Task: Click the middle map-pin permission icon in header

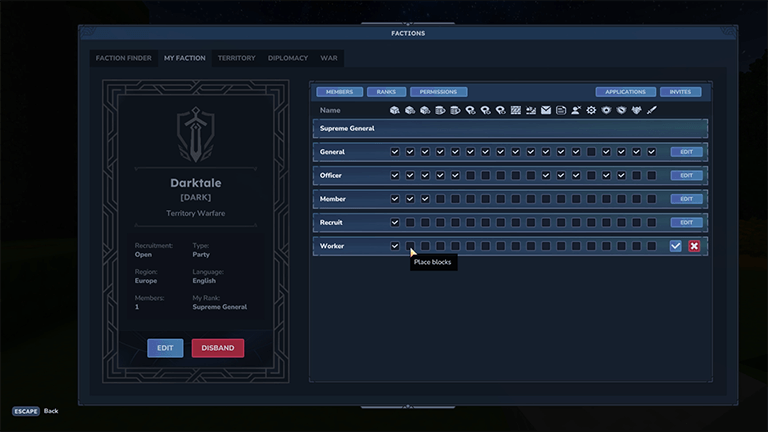Action: [x=486, y=110]
